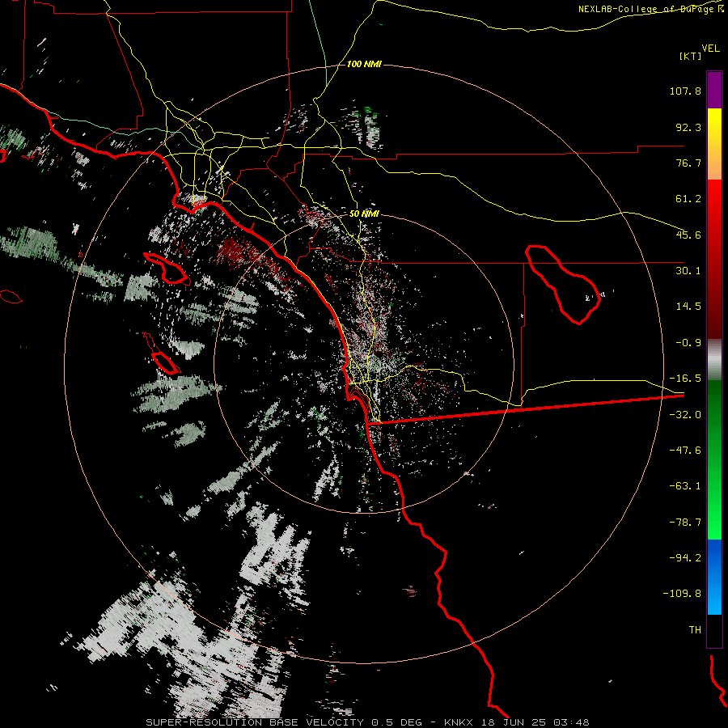Select the 14.5 velocity scale value

click(x=688, y=307)
